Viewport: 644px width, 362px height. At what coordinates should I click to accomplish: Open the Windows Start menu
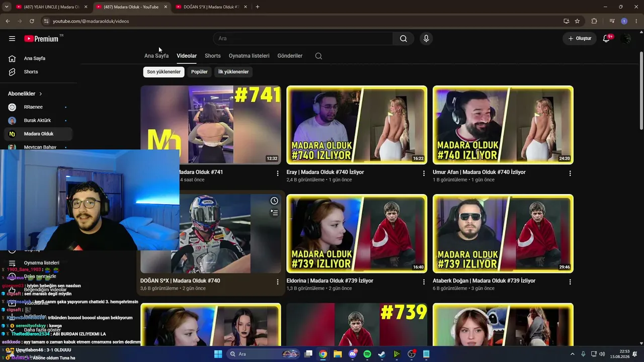(x=218, y=354)
